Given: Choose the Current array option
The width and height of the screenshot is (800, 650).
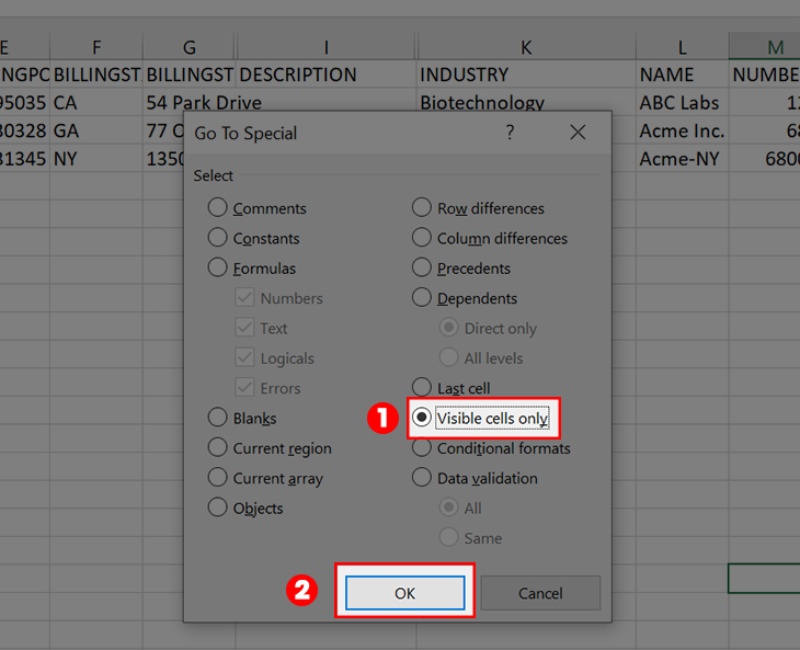Looking at the screenshot, I should click(x=218, y=478).
